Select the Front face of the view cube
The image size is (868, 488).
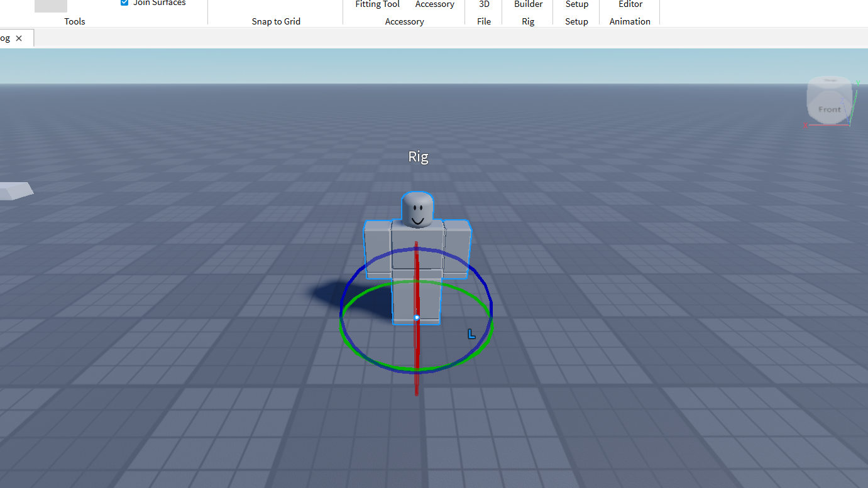coord(829,109)
